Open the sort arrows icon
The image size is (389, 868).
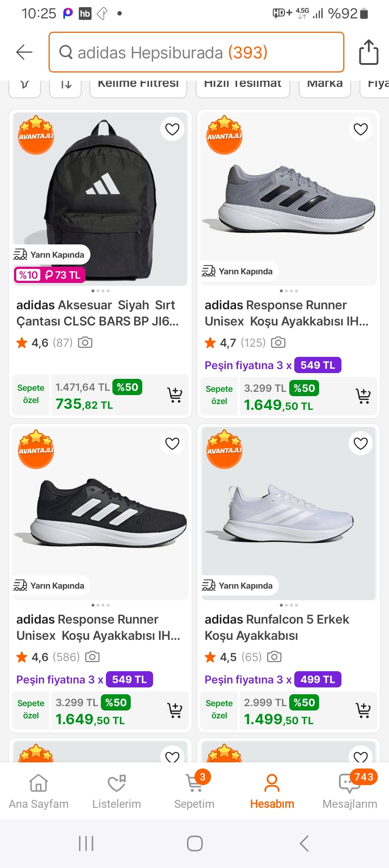click(66, 86)
